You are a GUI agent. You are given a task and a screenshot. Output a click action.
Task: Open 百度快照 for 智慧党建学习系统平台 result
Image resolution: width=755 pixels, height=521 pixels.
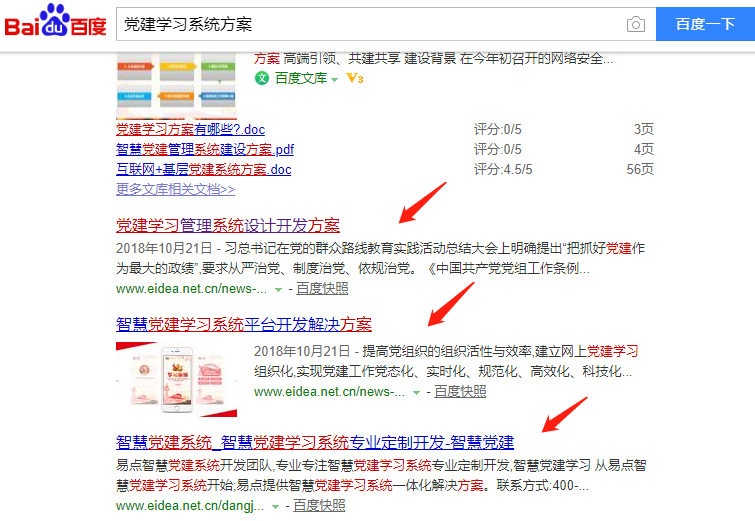pos(460,391)
